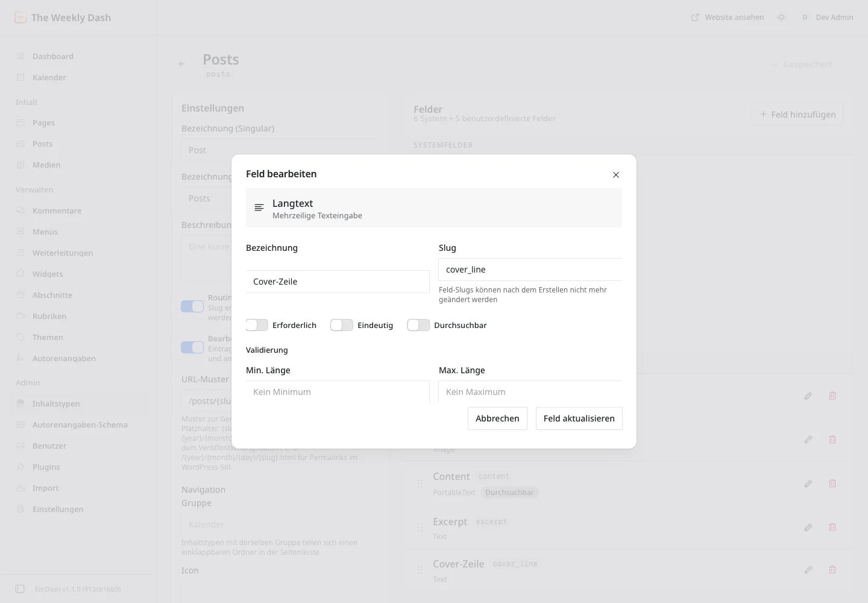This screenshot has width=868, height=603.
Task: Enable the Eindeutig switch
Action: 342,325
